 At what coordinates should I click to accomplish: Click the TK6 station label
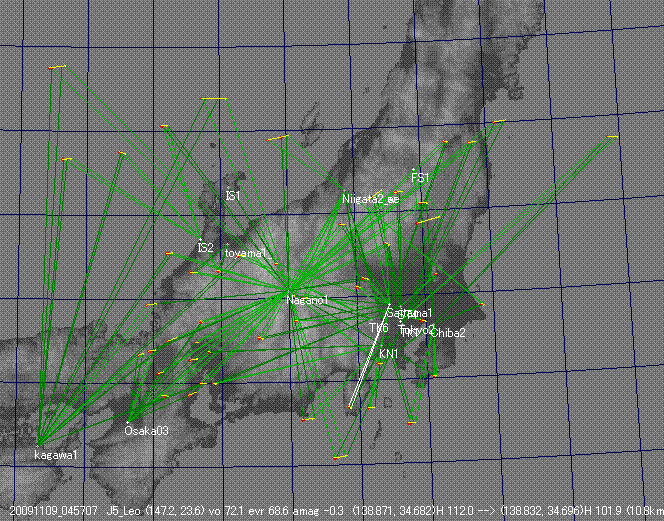click(x=379, y=328)
